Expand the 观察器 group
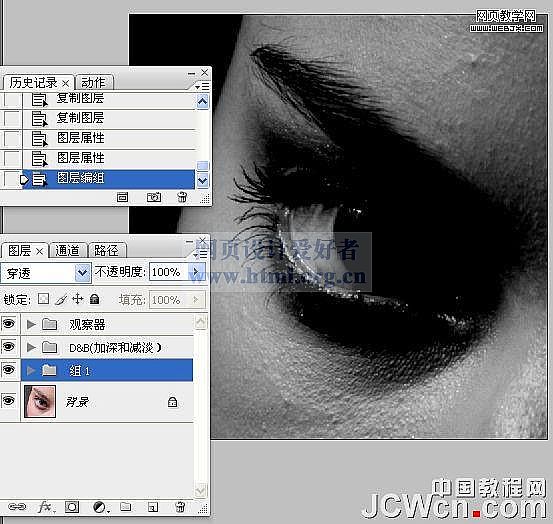553x524 pixels. 31,324
